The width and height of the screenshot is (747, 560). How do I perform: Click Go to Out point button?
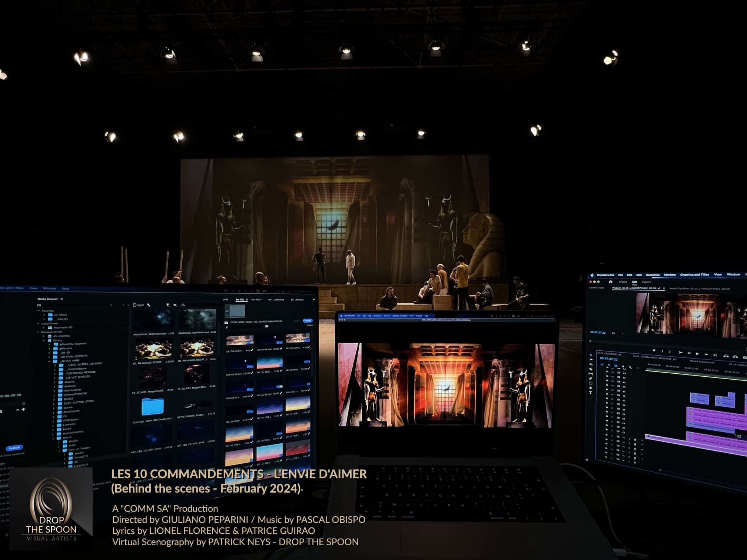pos(715,355)
